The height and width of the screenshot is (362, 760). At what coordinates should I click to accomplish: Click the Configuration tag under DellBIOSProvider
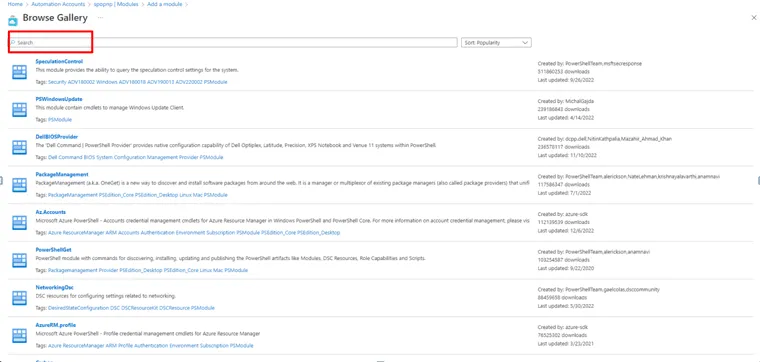tap(130, 157)
